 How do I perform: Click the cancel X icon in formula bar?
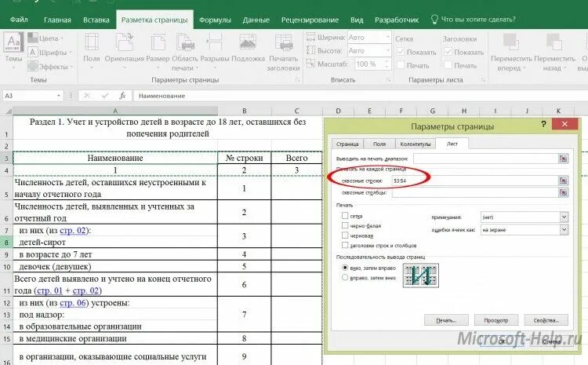87,96
